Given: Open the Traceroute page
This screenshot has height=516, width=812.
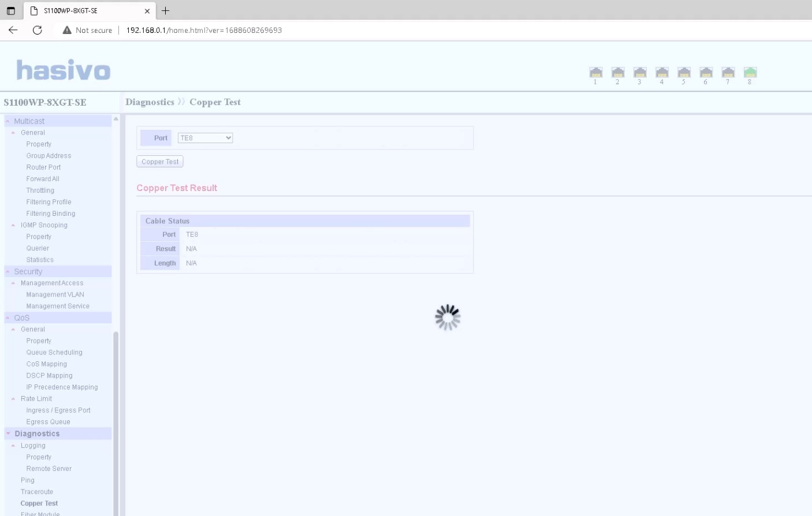Looking at the screenshot, I should [37, 492].
